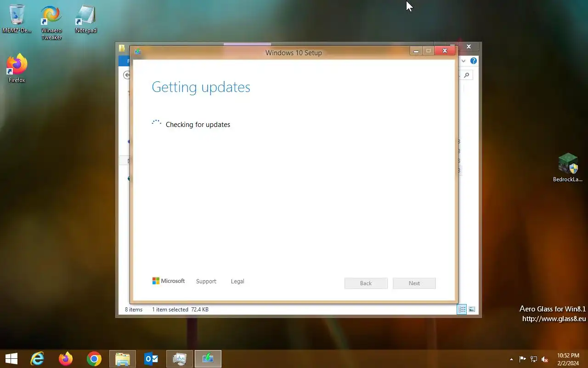Open the Firefox desktop shortcut

[17, 69]
